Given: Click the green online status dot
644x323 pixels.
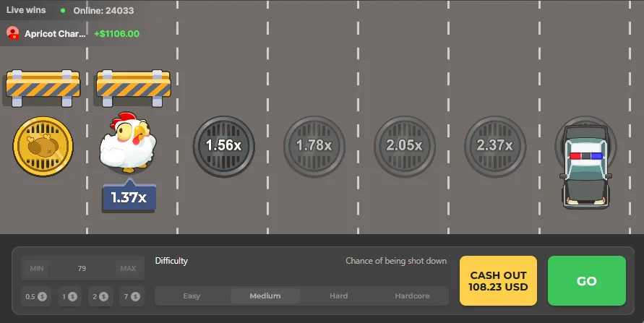Looking at the screenshot, I should [x=63, y=11].
